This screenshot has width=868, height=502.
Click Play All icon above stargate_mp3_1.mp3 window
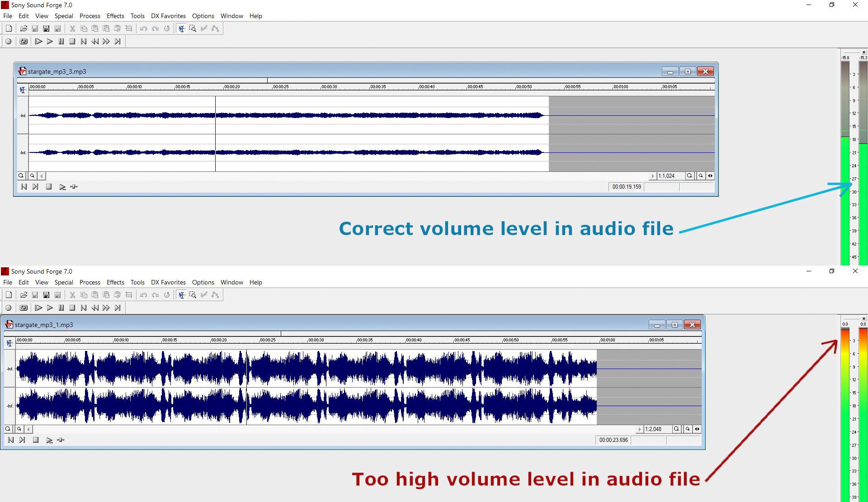click(38, 308)
